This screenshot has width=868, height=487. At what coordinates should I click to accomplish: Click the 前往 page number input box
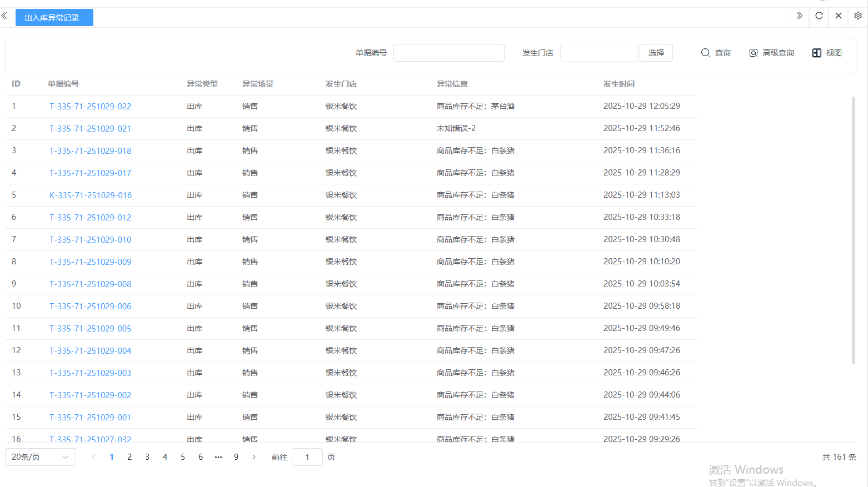(x=307, y=457)
